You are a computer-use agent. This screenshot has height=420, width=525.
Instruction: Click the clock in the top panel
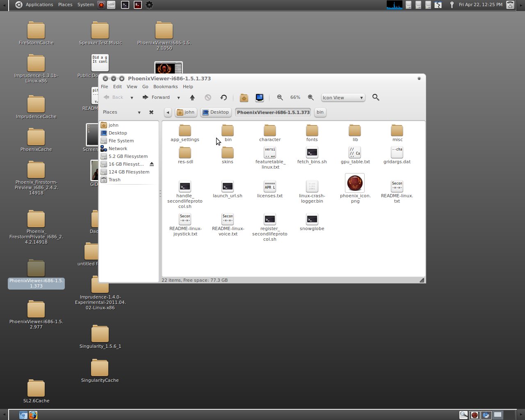(480, 5)
